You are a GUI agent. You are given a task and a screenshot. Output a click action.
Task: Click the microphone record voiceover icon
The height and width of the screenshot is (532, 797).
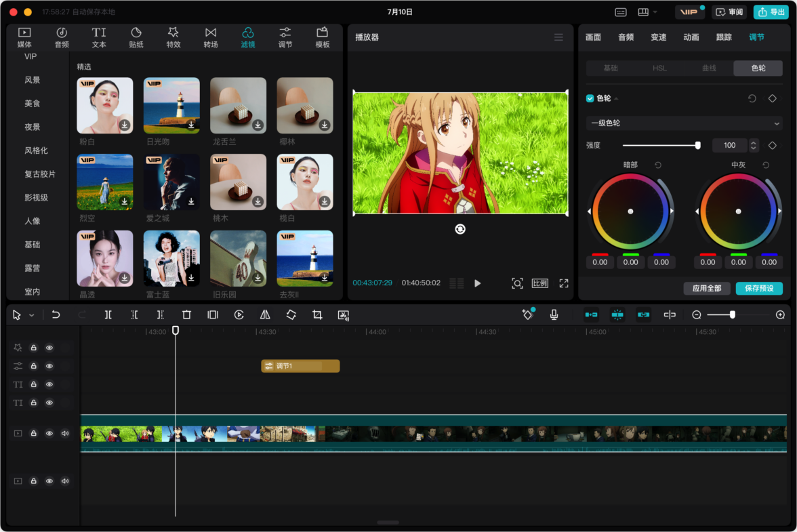pos(554,315)
